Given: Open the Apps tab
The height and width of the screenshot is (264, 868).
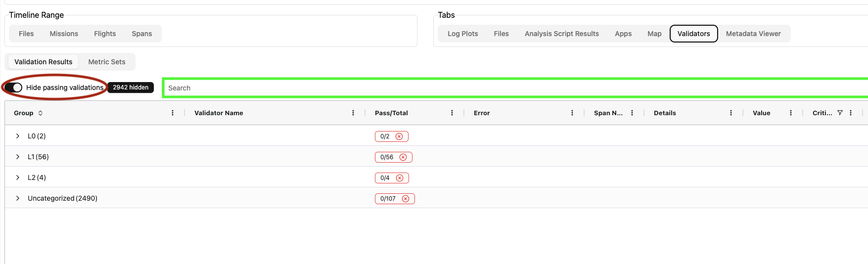Looking at the screenshot, I should (623, 34).
